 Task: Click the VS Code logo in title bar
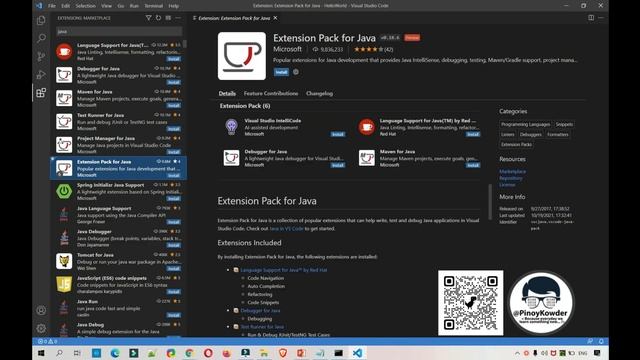tap(39, 6)
